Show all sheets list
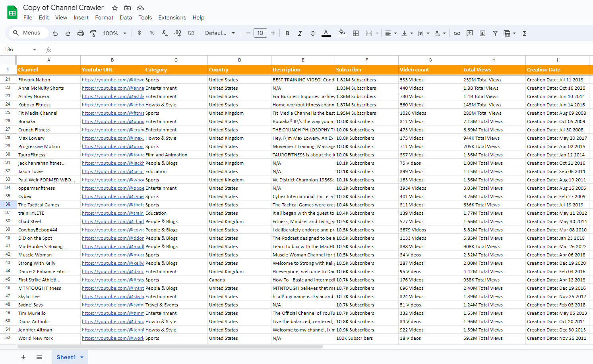 point(39,357)
